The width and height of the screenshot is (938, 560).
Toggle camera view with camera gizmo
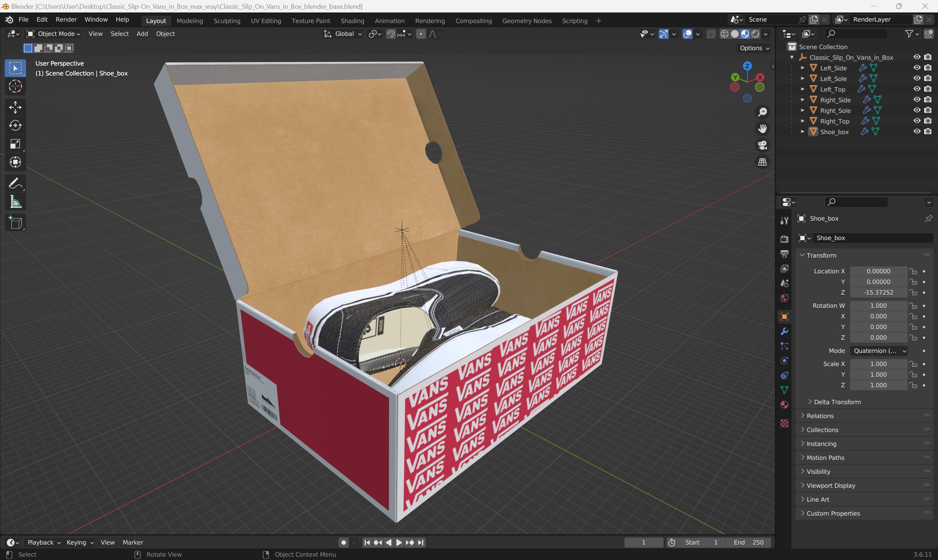[x=762, y=145]
